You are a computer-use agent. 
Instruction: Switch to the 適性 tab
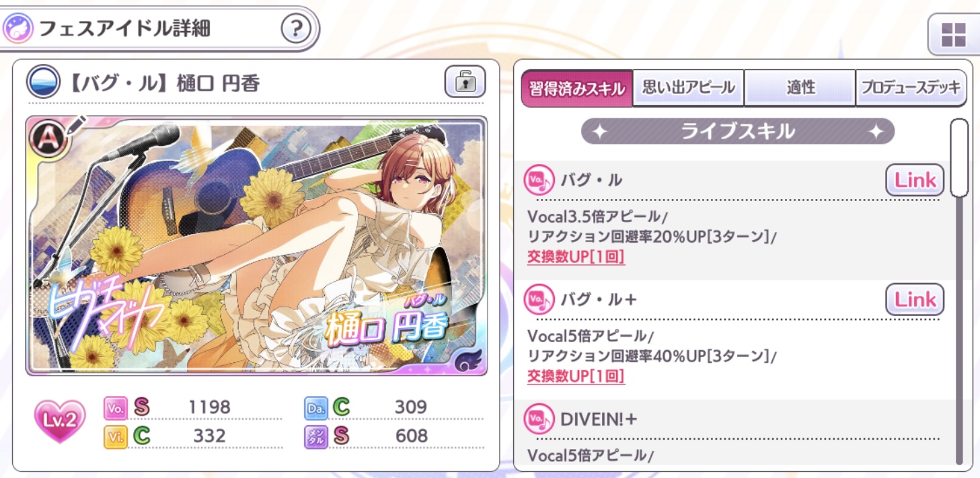(800, 88)
